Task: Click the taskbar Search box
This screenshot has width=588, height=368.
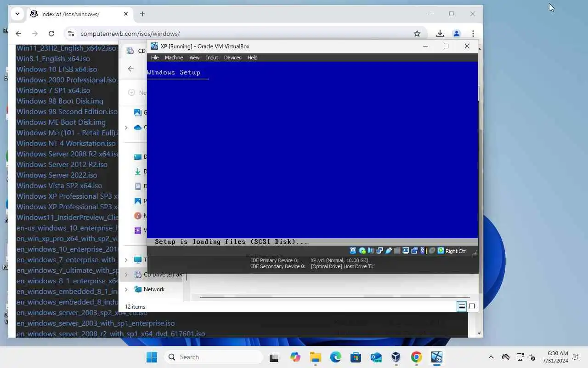Action: 214,357
